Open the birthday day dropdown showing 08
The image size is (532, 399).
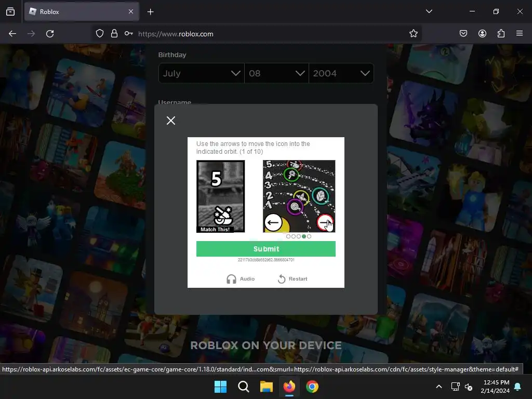[x=276, y=73]
